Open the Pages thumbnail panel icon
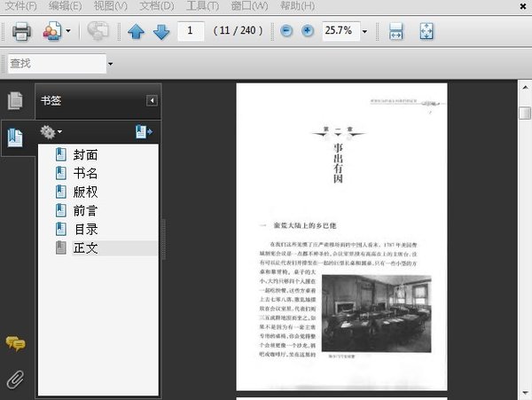 (15, 101)
